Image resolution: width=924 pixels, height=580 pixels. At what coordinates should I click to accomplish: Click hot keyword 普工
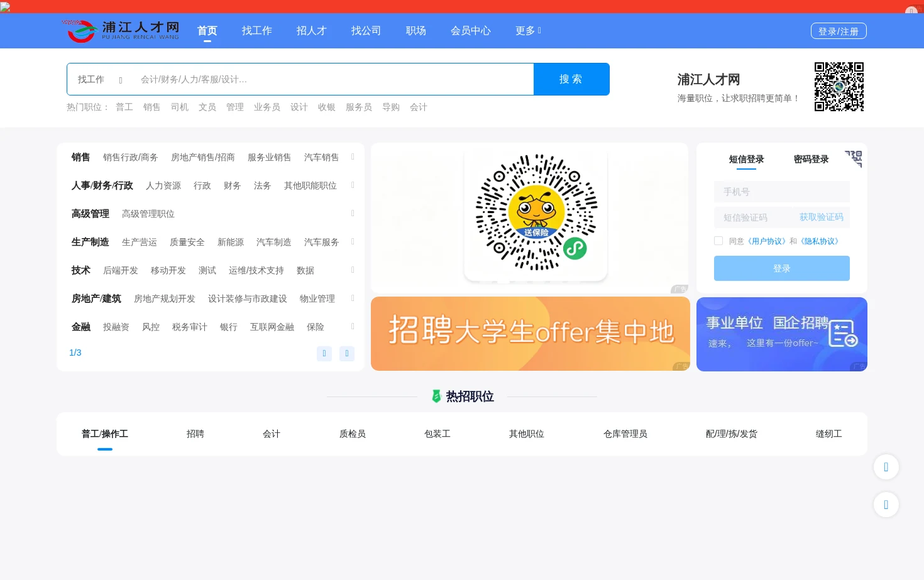pyautogui.click(x=124, y=107)
